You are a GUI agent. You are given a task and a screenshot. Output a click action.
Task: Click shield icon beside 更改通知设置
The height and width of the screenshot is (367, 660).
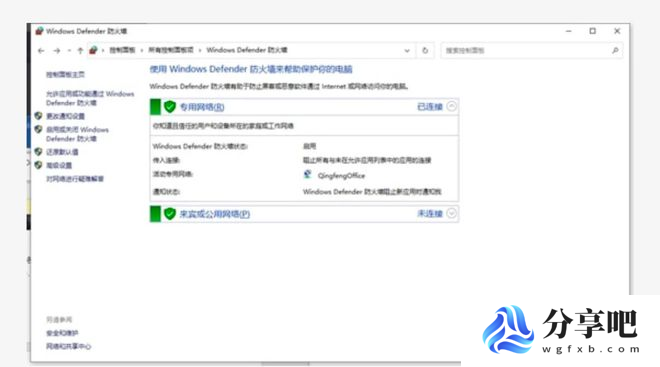[x=38, y=115]
